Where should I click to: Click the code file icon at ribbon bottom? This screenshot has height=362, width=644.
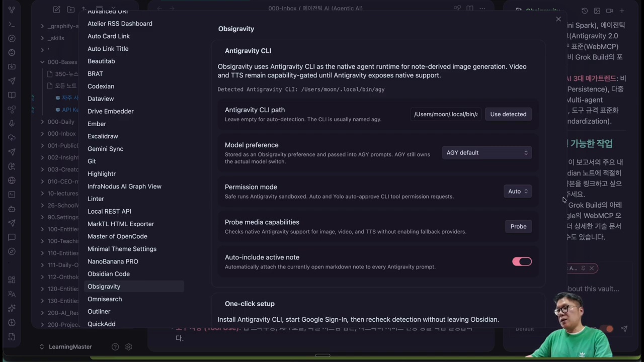pos(12,336)
